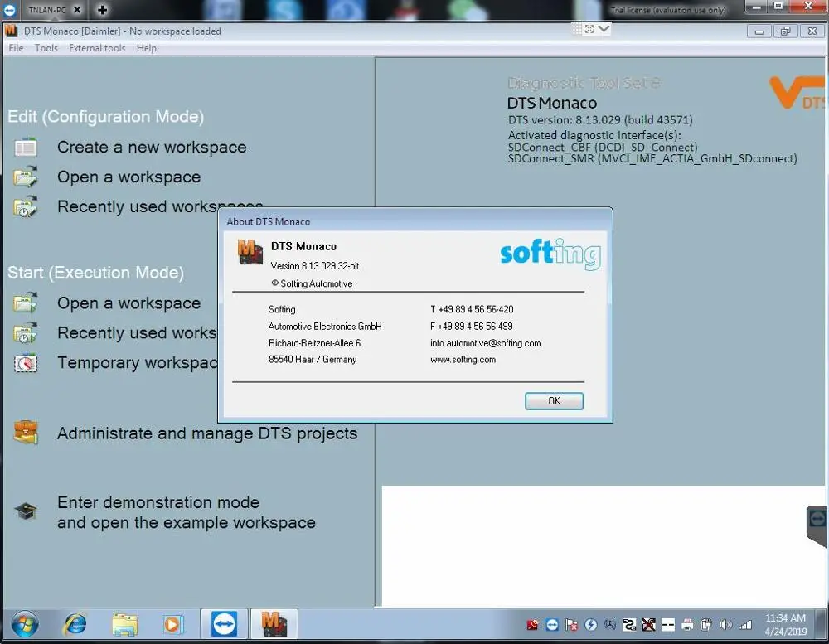Click the fullscreen icon in TeamViewer toolbar
Screen dimensions: 829x644
pyautogui.click(x=589, y=29)
